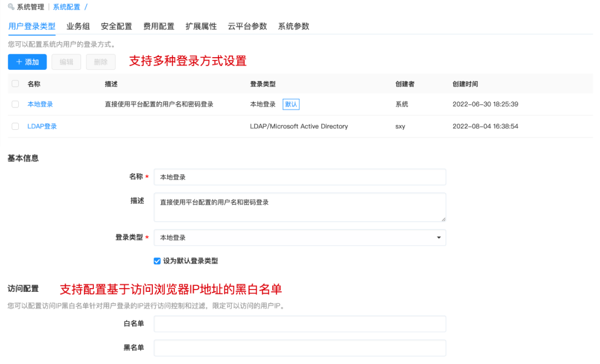The height and width of the screenshot is (364, 600).
Task: Click the 2022-06-30 18:25:39 timestamp
Action: click(485, 104)
